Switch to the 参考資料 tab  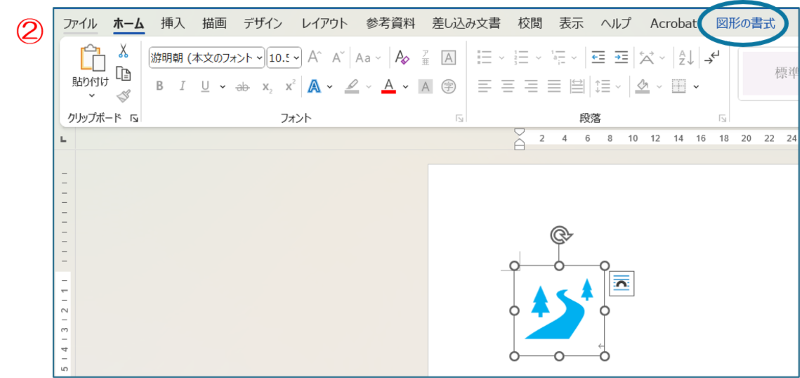click(x=391, y=23)
